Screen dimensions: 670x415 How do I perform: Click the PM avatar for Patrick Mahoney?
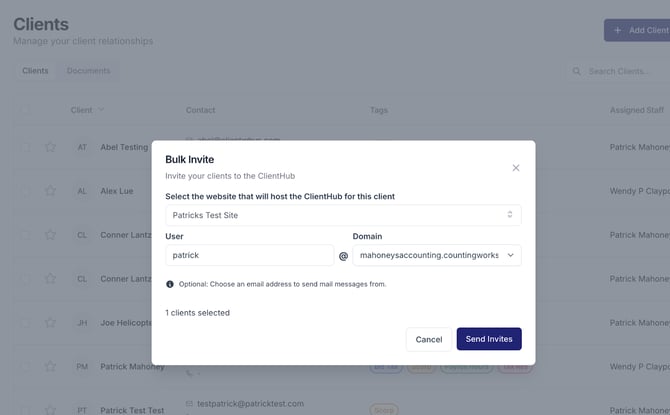[82, 367]
